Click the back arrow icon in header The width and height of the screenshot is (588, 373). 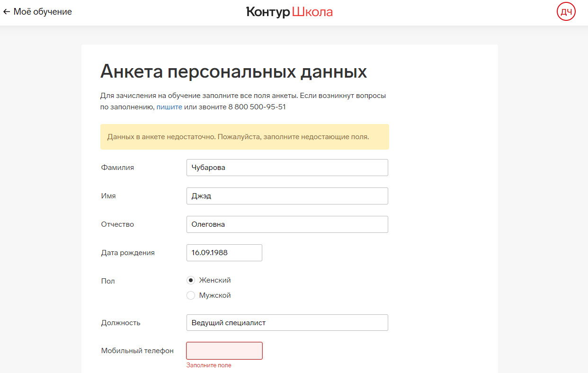[7, 12]
